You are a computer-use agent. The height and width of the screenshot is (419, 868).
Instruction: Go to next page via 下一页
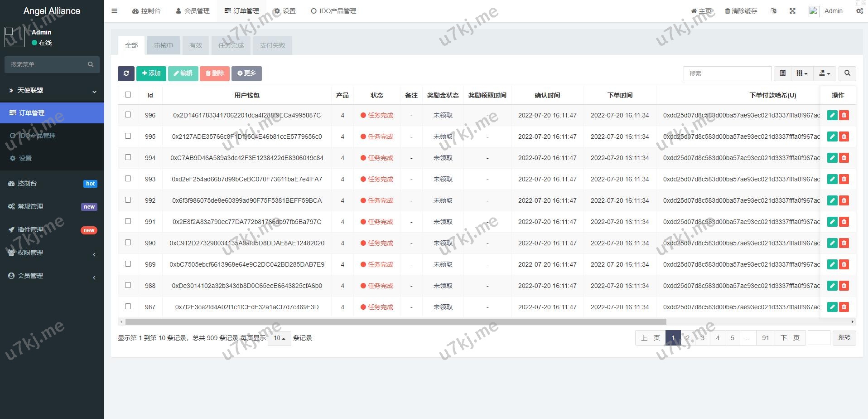tap(790, 338)
